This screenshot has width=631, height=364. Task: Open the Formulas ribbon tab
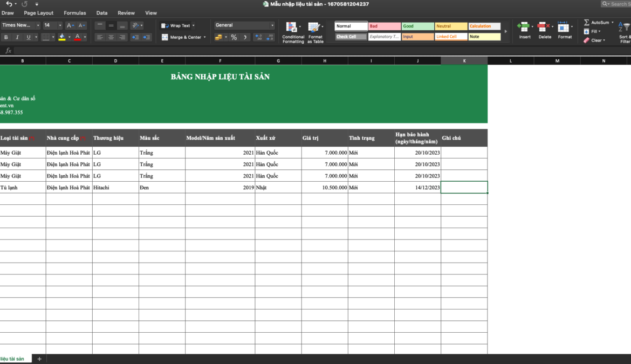74,13
